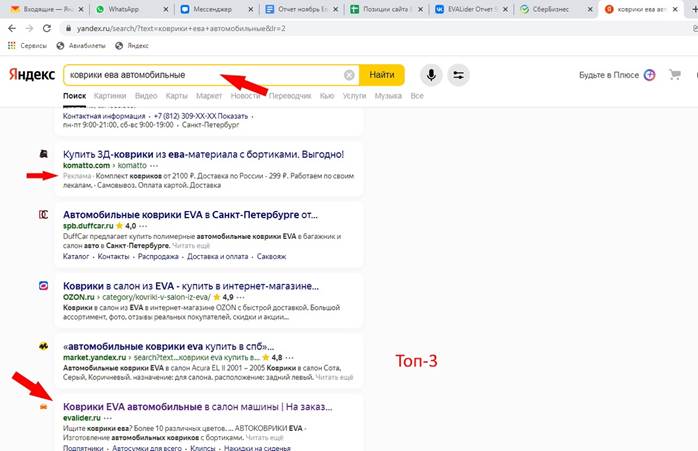Close the WhatsApp browser tab

pos(166,9)
